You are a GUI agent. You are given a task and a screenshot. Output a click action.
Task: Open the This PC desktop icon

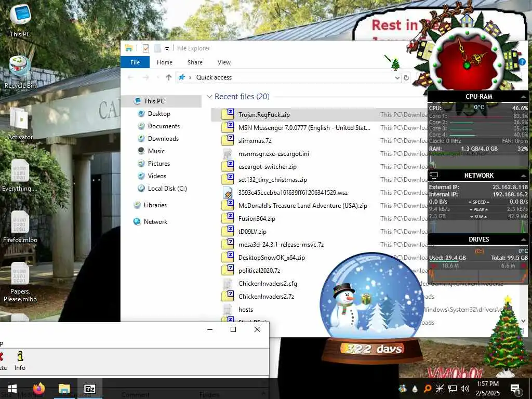click(x=20, y=21)
